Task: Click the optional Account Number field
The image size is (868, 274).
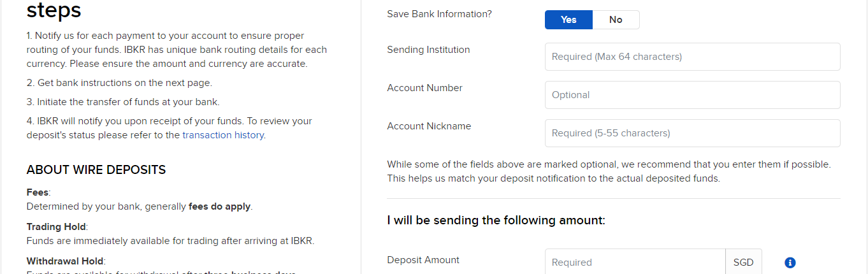Action: pyautogui.click(x=692, y=95)
